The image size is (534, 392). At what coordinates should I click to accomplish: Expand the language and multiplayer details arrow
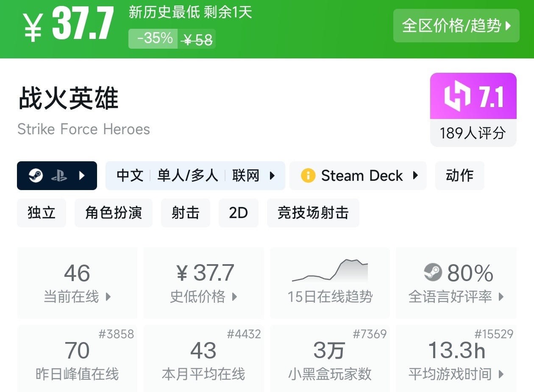pyautogui.click(x=273, y=176)
